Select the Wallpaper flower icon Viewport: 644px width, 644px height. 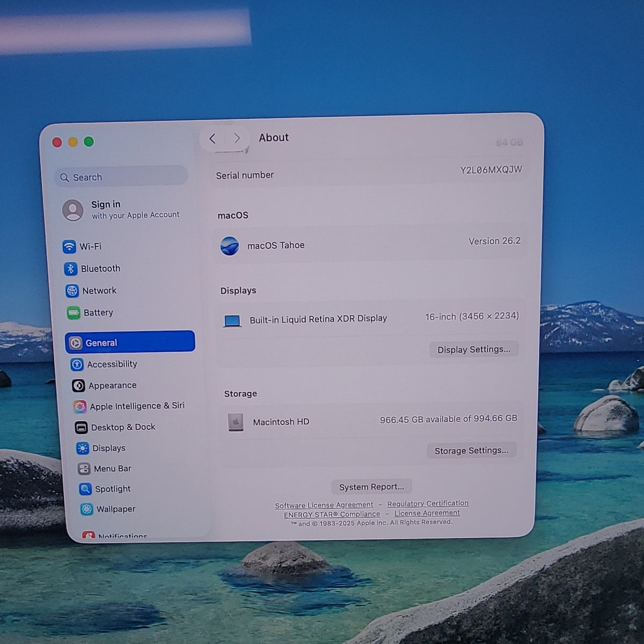click(x=86, y=509)
